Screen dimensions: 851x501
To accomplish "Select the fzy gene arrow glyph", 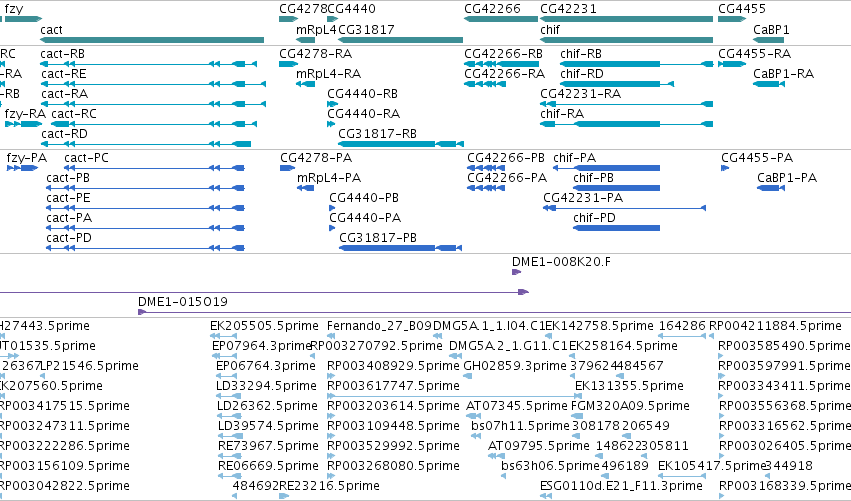I will [x=23, y=19].
